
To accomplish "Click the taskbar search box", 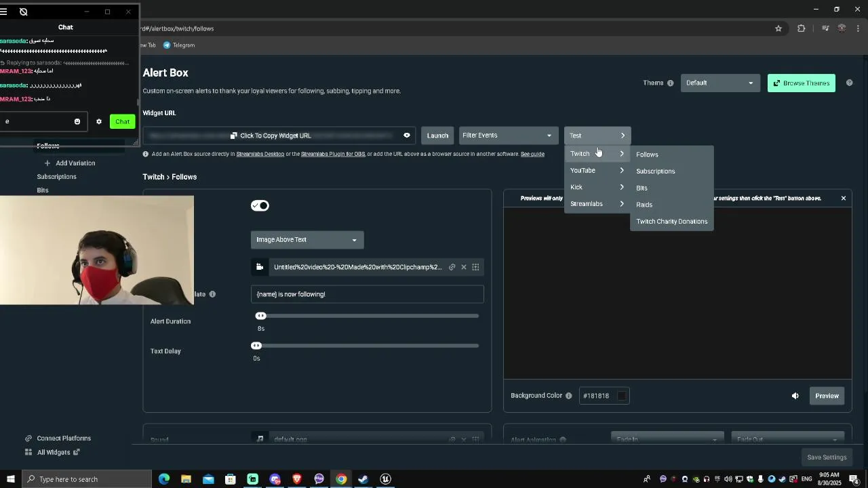I will tap(87, 479).
